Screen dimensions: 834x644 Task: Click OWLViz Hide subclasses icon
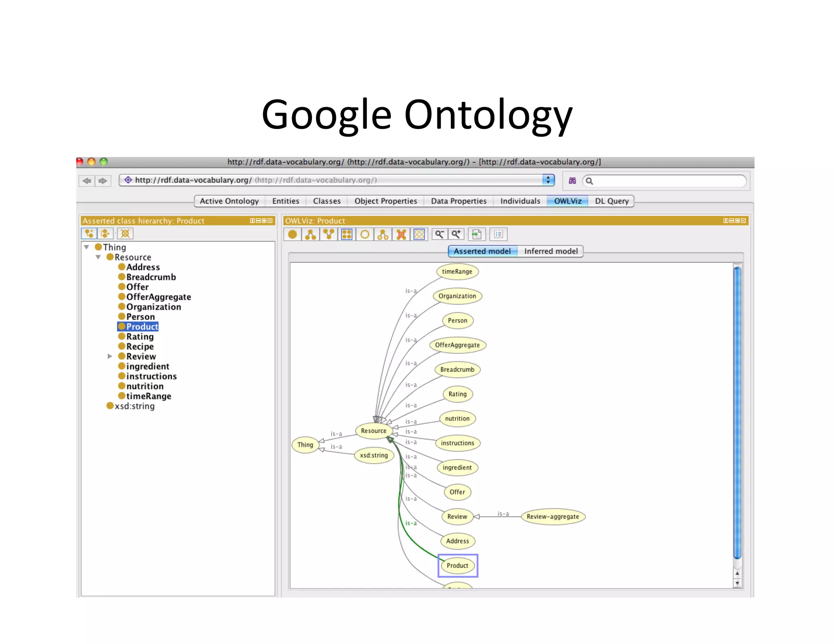pos(383,234)
